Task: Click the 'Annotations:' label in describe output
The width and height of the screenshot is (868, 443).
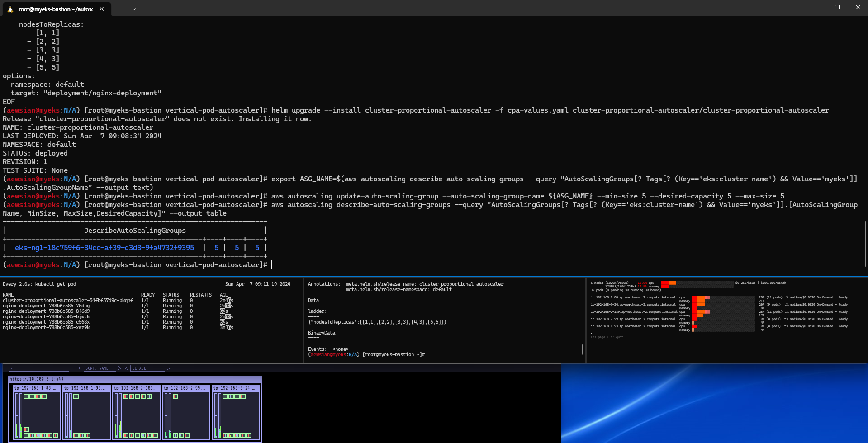Action: coord(324,284)
